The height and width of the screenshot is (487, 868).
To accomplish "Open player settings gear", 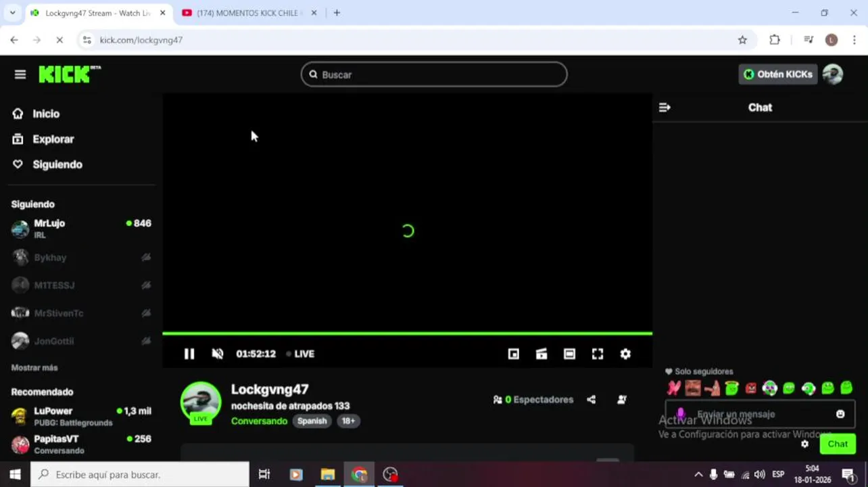I will [625, 354].
